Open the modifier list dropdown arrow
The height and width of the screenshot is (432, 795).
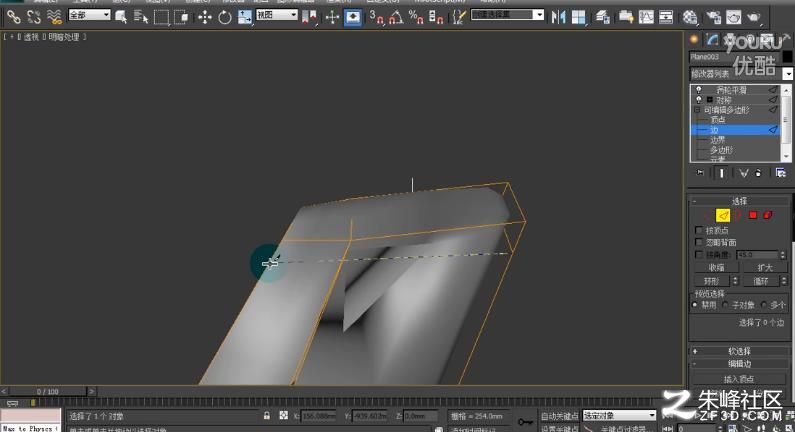[x=787, y=74]
